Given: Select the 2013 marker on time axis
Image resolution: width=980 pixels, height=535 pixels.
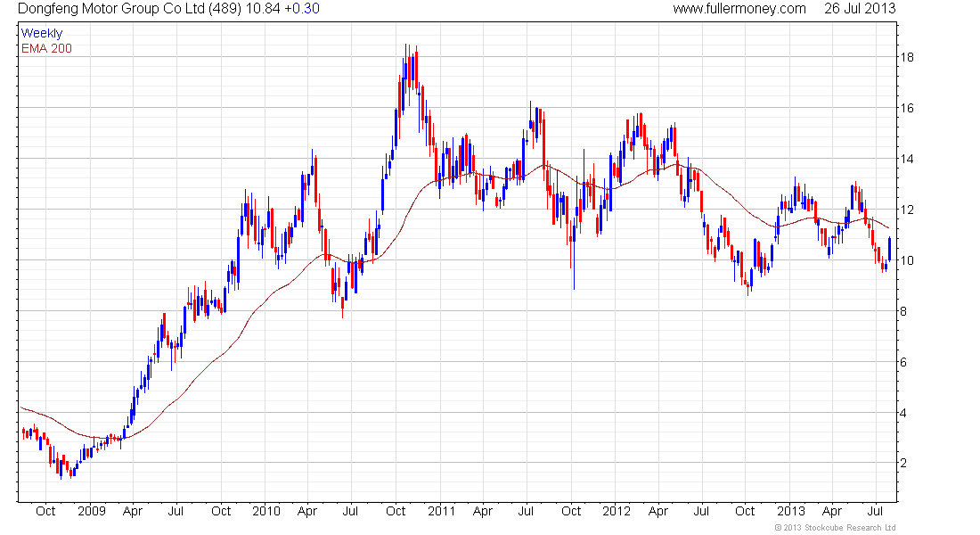Looking at the screenshot, I should (790, 511).
